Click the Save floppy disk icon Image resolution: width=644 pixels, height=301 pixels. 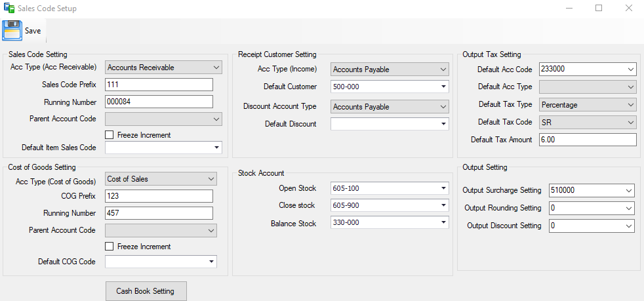pos(12,30)
